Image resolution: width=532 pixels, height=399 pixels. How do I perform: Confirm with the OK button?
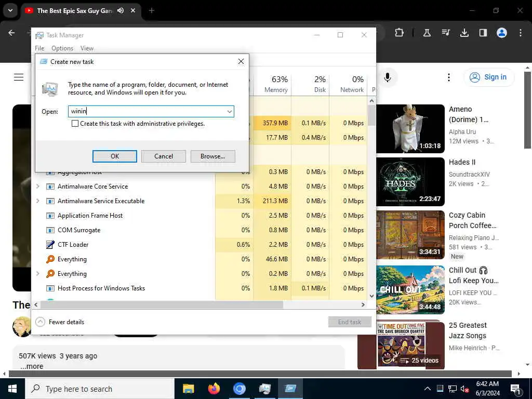[x=115, y=156]
